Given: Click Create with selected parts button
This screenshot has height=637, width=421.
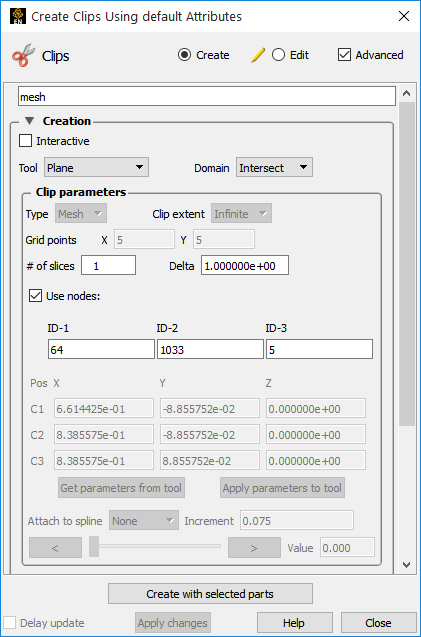Looking at the screenshot, I should click(x=210, y=594).
